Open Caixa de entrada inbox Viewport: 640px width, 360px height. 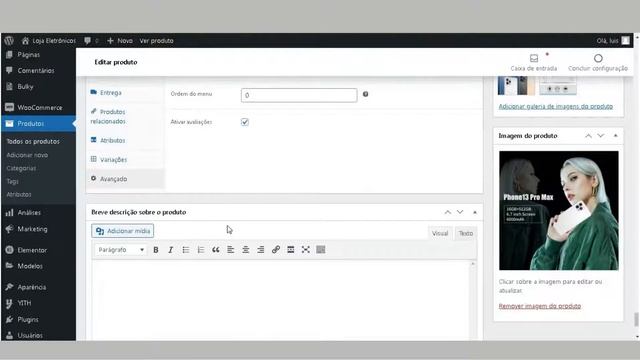click(534, 62)
